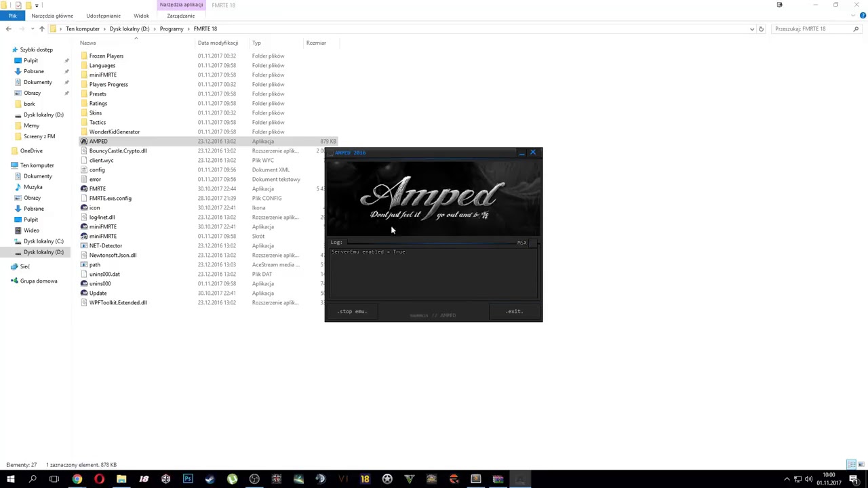
Task: Navigate to Ten komputer in breadcrumb
Action: point(83,29)
